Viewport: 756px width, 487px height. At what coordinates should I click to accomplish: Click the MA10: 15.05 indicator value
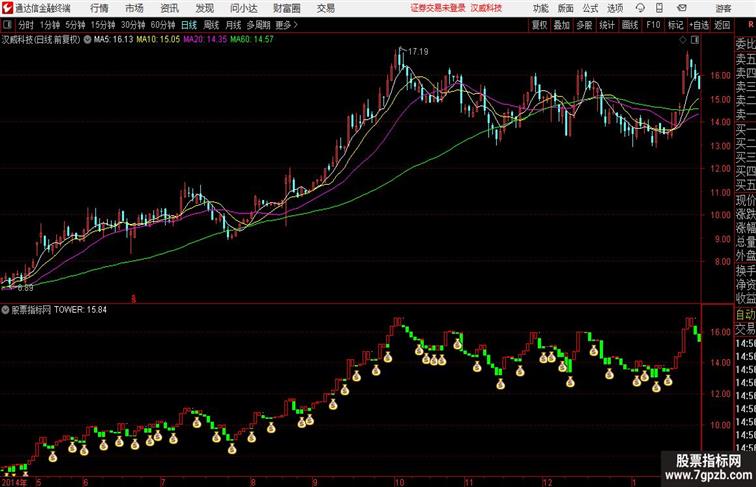click(158, 40)
